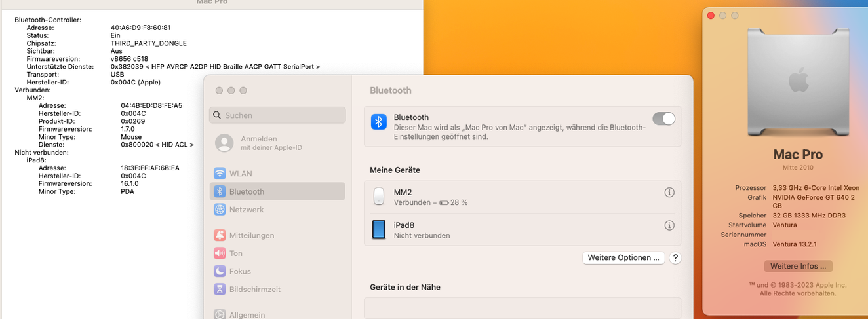Focus the Suchen search field
868x319 pixels.
pyautogui.click(x=277, y=115)
